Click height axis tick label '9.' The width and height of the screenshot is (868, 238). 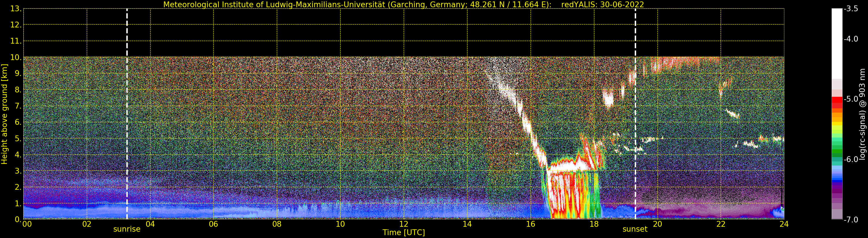[18, 74]
